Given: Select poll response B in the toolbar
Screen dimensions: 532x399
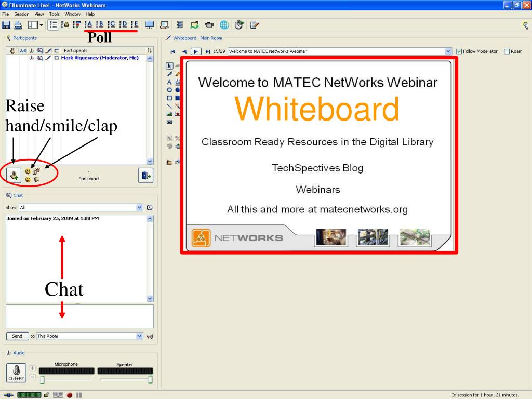Looking at the screenshot, I should click(x=100, y=25).
